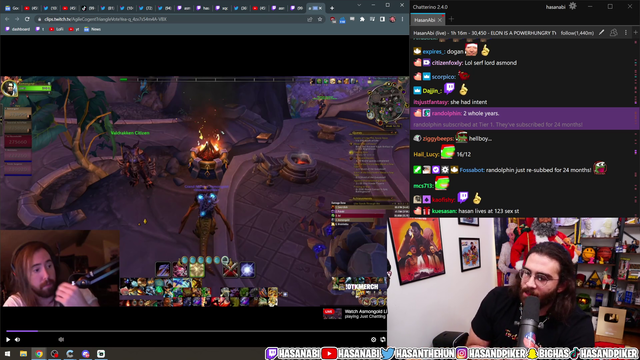Click username kuesasan in chat
The image size is (640, 360).
[x=444, y=211]
